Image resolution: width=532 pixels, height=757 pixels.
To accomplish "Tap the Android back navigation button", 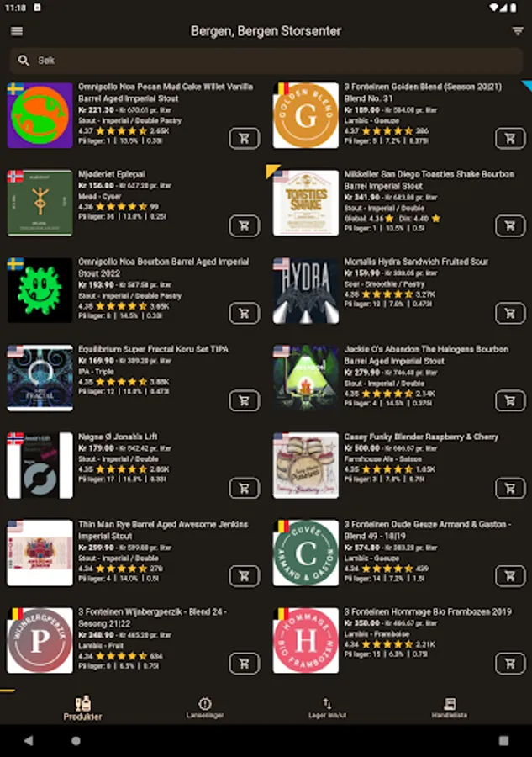I will 29,740.
